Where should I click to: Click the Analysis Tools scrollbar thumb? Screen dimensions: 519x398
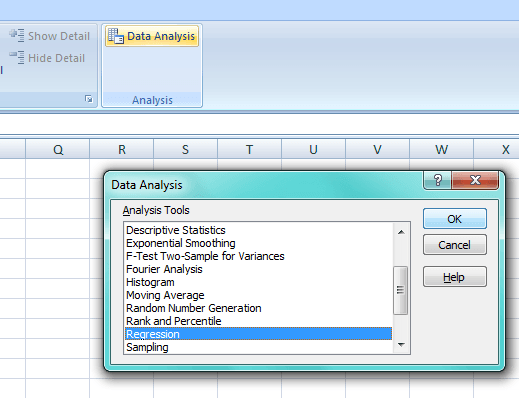(400, 290)
